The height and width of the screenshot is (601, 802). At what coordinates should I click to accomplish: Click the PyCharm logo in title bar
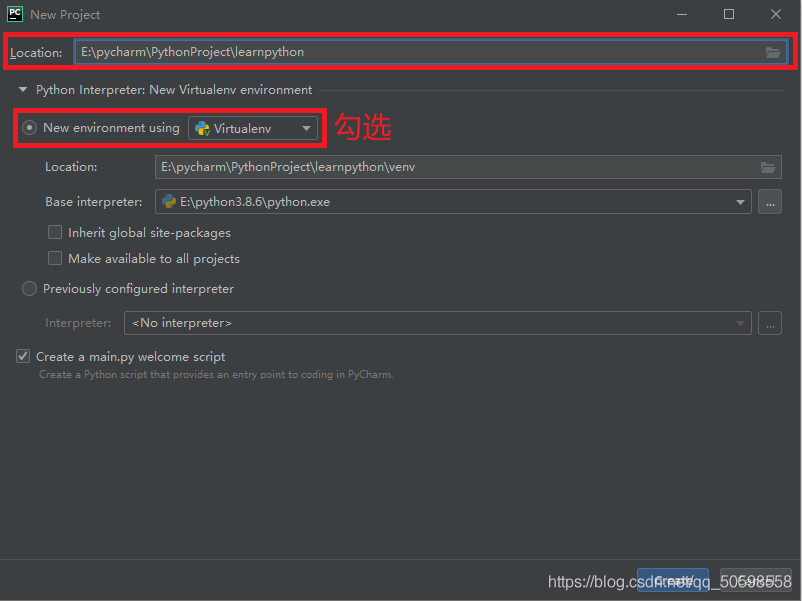[15, 14]
